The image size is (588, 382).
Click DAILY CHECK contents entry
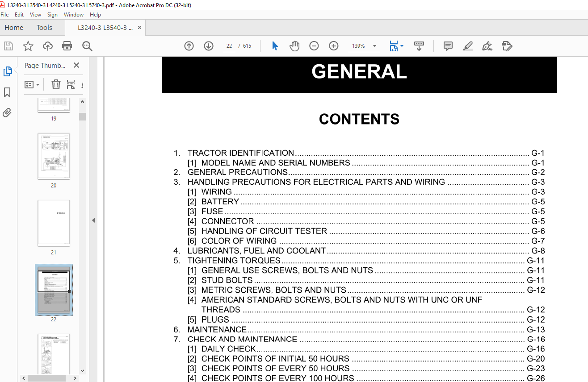coord(229,349)
